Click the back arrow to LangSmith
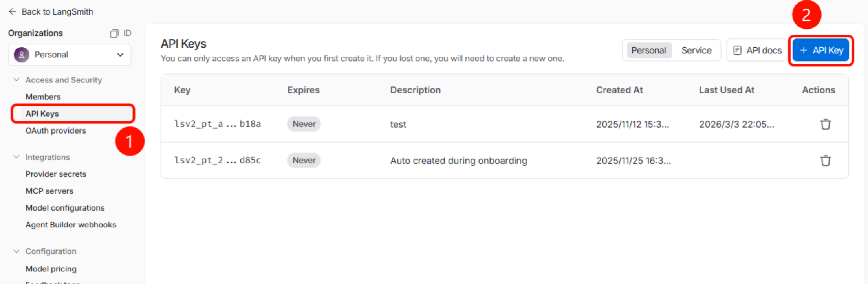This screenshot has width=868, height=284. [x=12, y=12]
